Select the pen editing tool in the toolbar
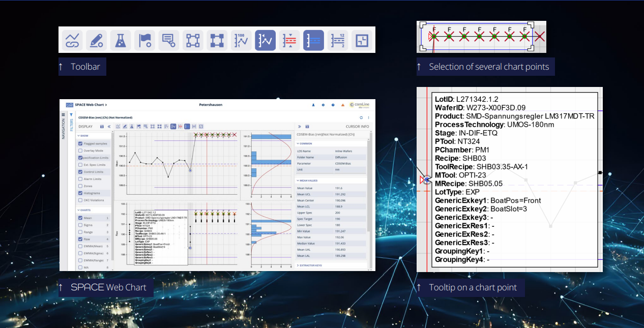This screenshot has width=644, height=328. pos(96,40)
